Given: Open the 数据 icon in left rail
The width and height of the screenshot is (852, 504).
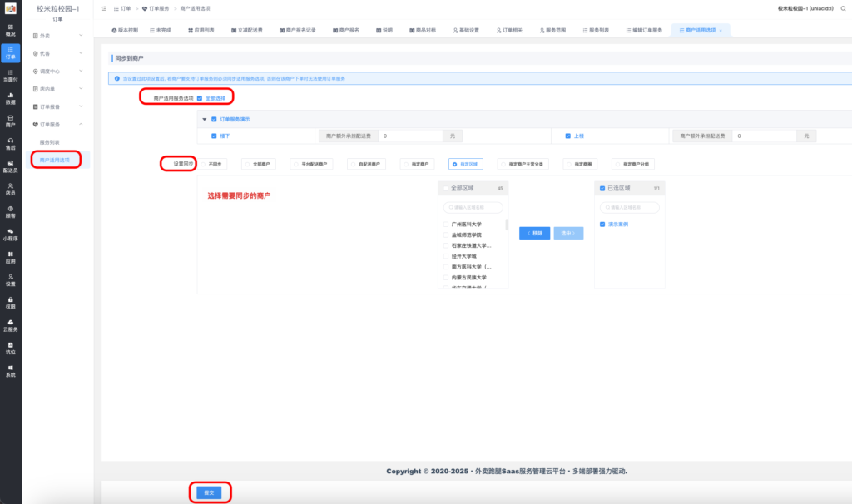Looking at the screenshot, I should coord(10,97).
